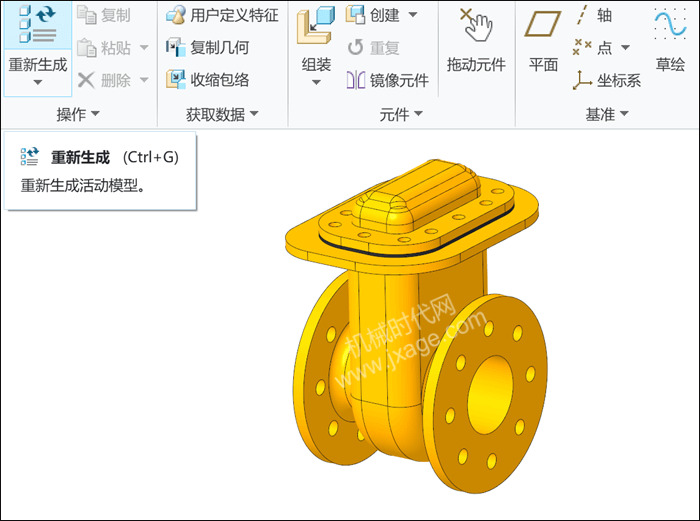
Task: Click the 坐标系 coordinate system icon
Action: click(582, 80)
